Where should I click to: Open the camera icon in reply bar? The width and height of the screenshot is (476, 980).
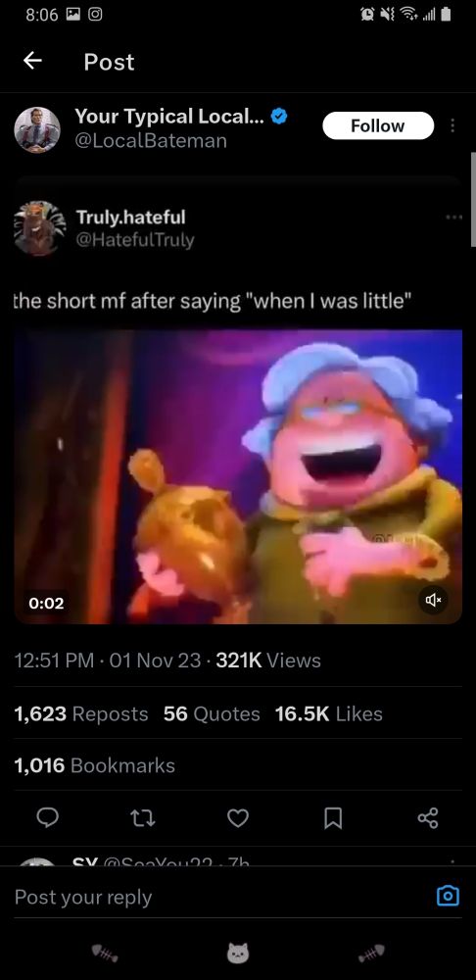[x=448, y=897]
